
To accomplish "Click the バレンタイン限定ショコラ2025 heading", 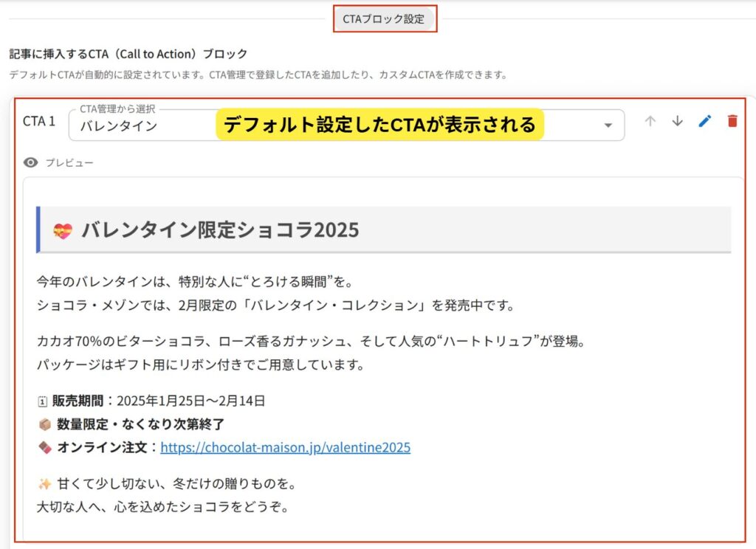I will [220, 230].
